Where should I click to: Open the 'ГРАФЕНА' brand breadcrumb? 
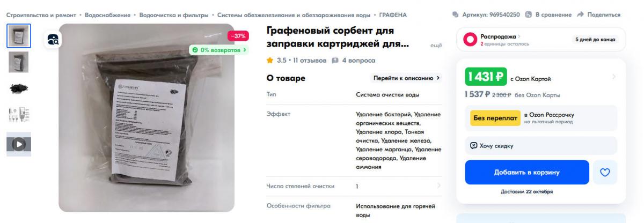393,14
